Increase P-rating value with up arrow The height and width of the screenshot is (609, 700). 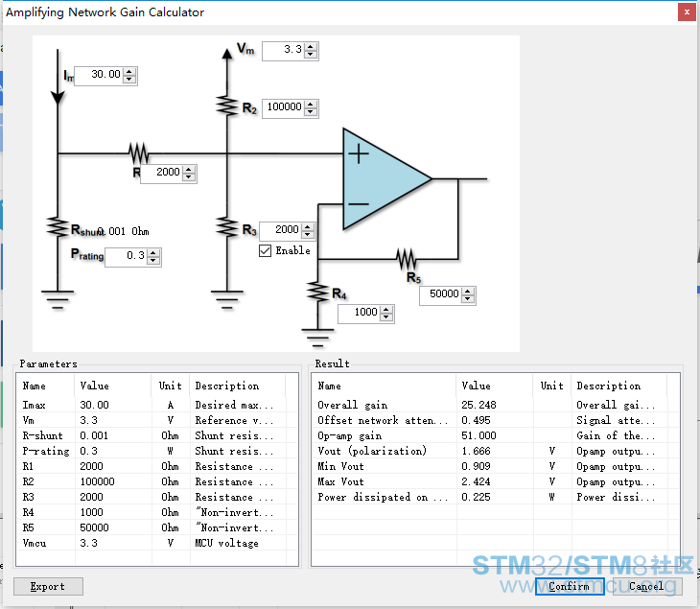coord(153,252)
